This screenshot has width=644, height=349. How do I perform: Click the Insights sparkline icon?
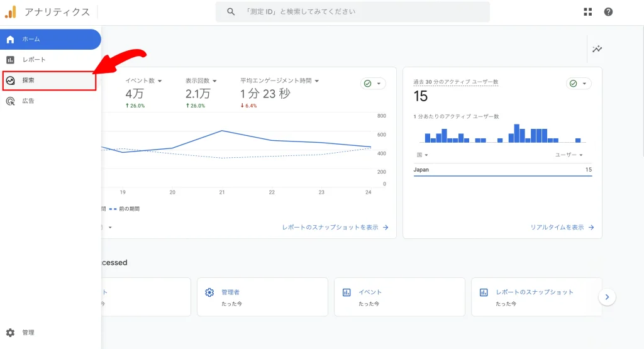coord(597,49)
